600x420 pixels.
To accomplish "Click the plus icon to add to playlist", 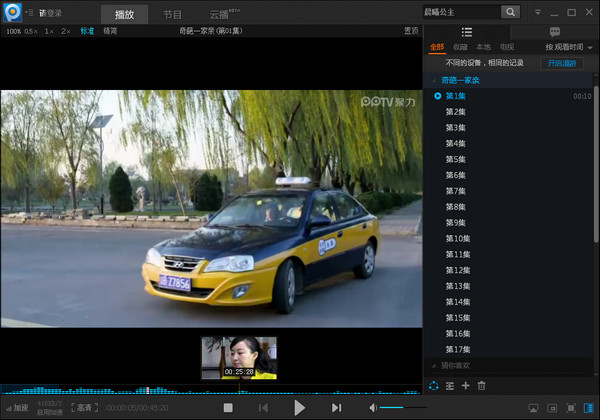I will pos(465,386).
